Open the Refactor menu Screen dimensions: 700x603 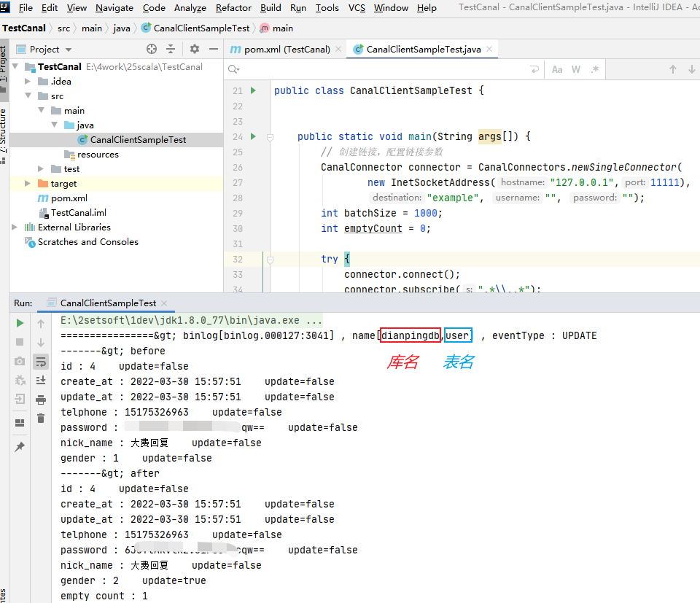click(x=233, y=8)
